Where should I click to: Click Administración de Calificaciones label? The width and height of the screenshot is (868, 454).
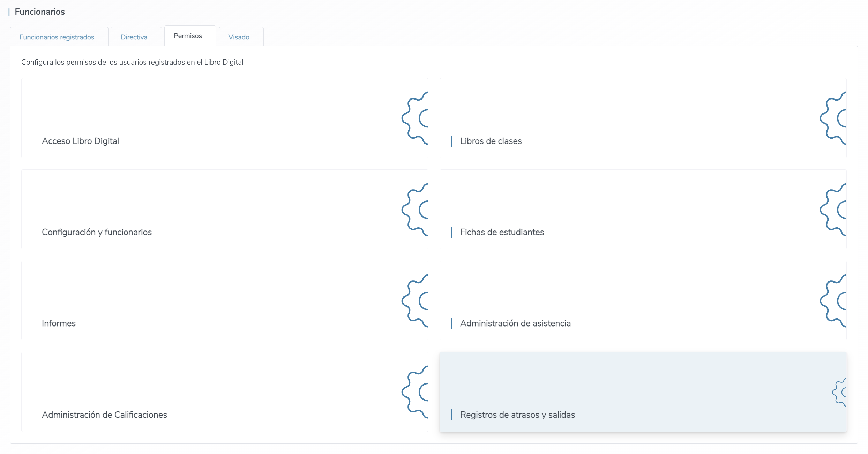(x=104, y=415)
